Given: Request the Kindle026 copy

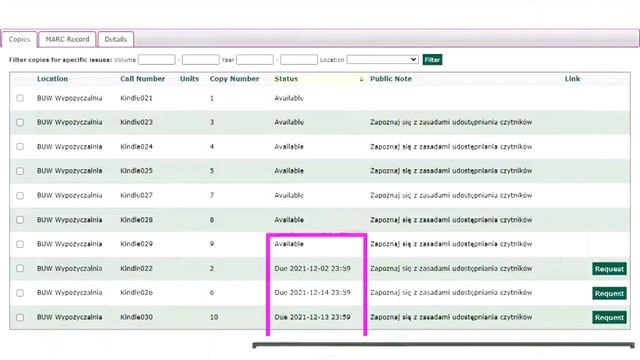Looking at the screenshot, I should pyautogui.click(x=609, y=293).
